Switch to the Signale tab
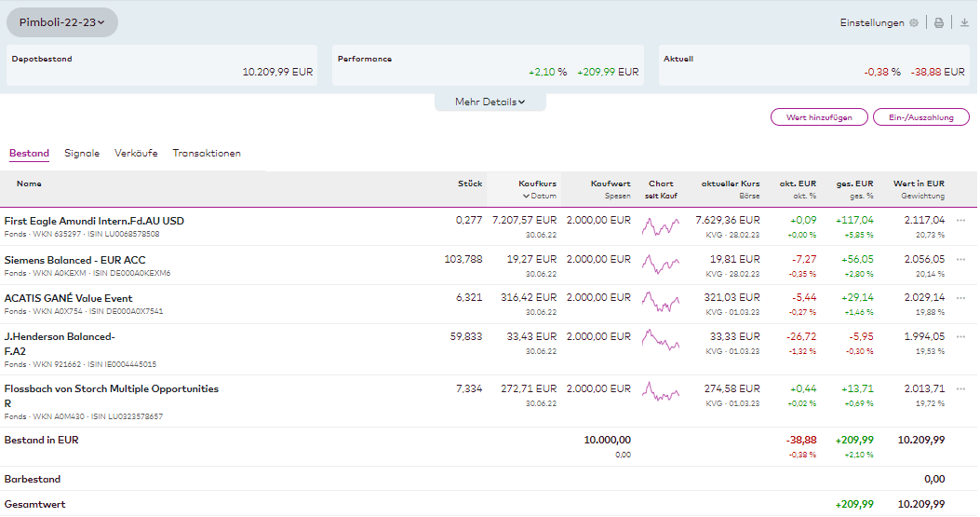Viewport: 980px width, 517px height. pos(82,154)
